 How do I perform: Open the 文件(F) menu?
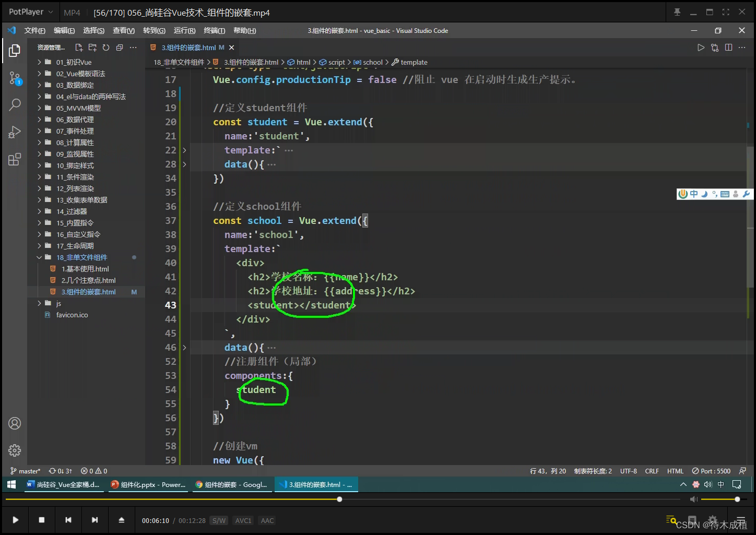coord(34,31)
